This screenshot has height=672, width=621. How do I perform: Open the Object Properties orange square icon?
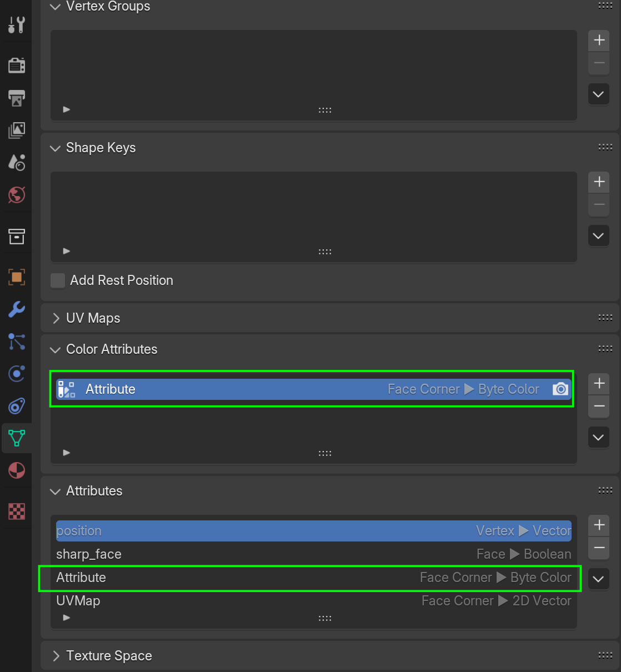[17, 277]
